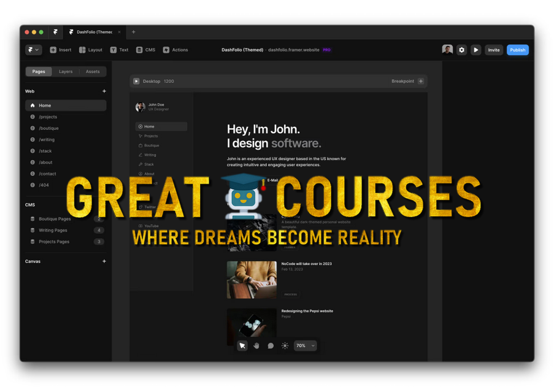Open Boutique Pages CMS collection
Image resolution: width=554 pixels, height=392 pixels.
[x=66, y=219]
